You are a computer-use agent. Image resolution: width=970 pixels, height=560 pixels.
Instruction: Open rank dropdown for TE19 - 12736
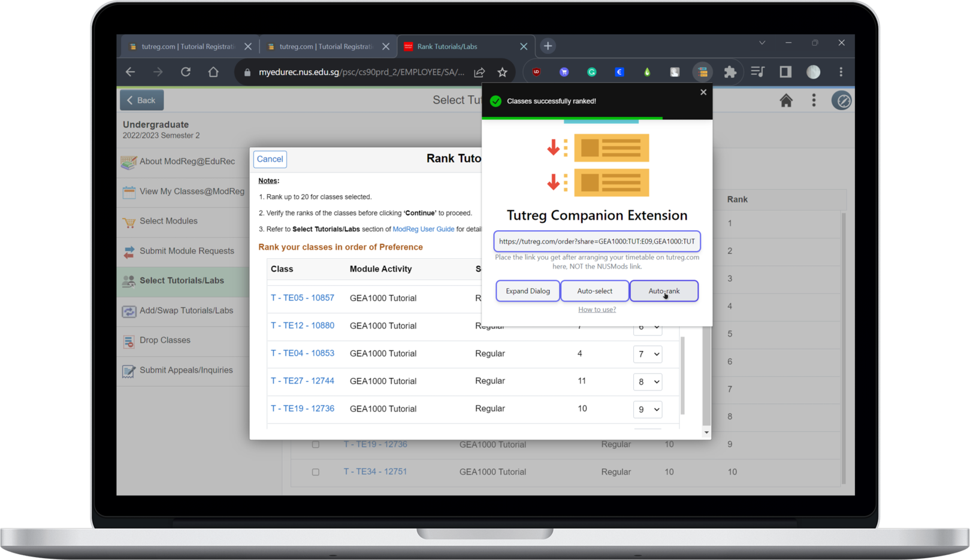(x=647, y=409)
